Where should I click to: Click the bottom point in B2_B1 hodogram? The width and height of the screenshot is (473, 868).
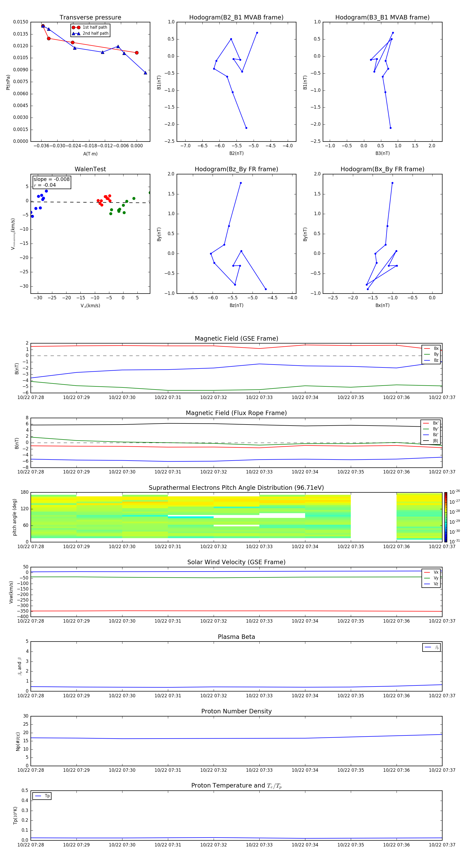pyautogui.click(x=246, y=128)
